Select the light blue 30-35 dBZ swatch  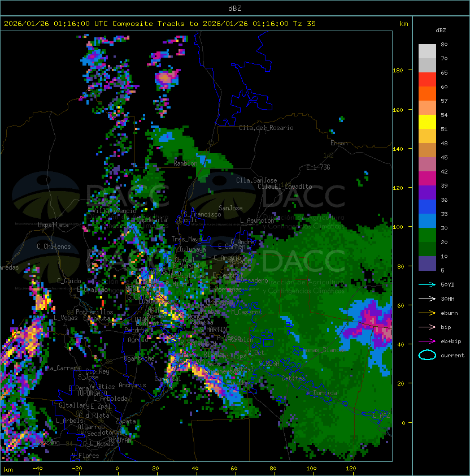427,220
